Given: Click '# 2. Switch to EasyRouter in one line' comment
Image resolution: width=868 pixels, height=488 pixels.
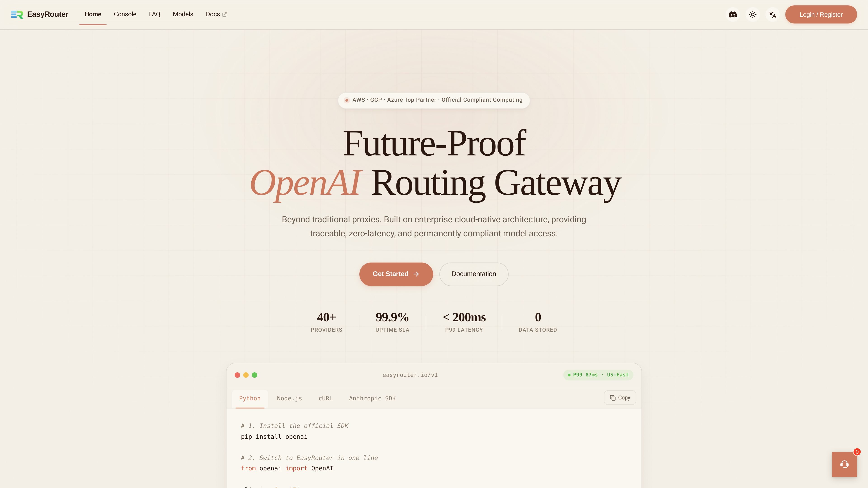Looking at the screenshot, I should [x=309, y=458].
